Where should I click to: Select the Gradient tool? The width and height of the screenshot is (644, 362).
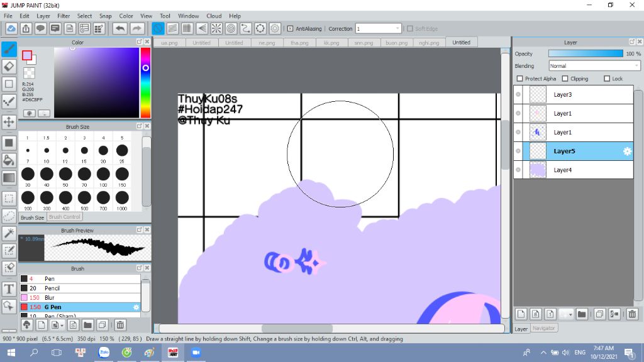click(9, 178)
